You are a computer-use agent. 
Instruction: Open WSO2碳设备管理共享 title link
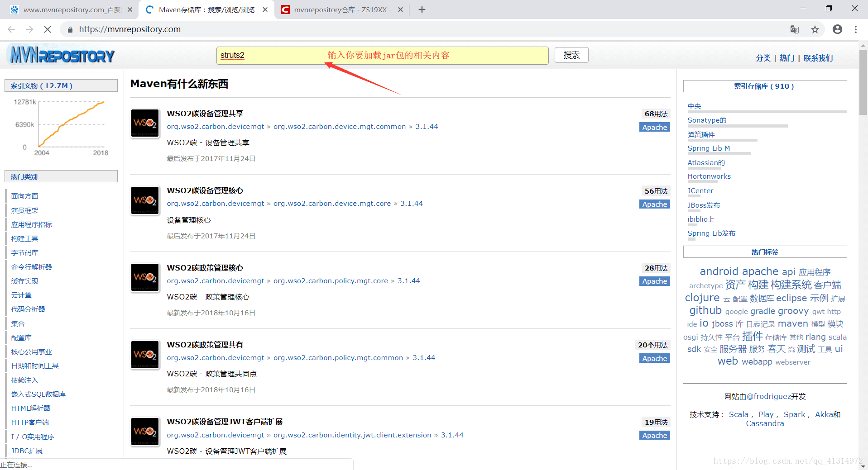click(x=205, y=114)
